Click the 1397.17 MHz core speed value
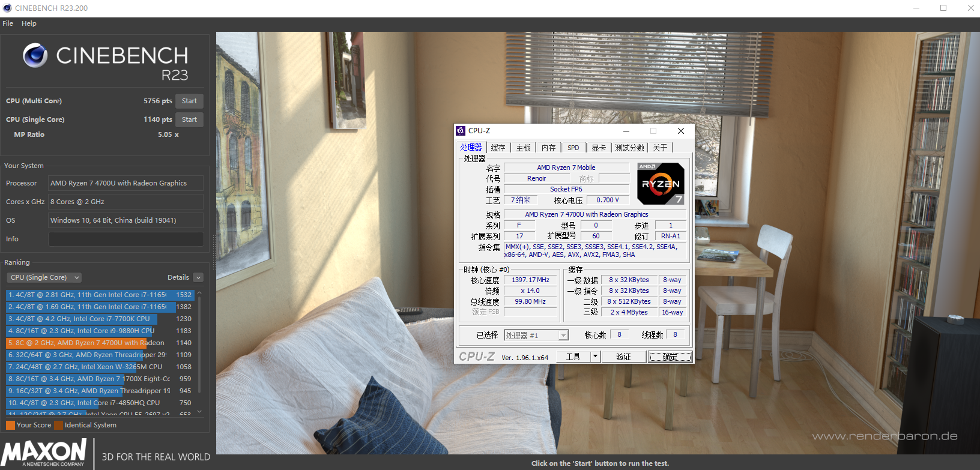The image size is (980, 470). (x=530, y=280)
